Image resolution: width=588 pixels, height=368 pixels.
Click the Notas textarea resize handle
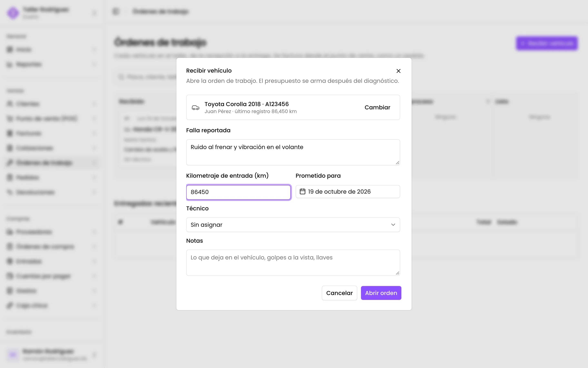398,273
